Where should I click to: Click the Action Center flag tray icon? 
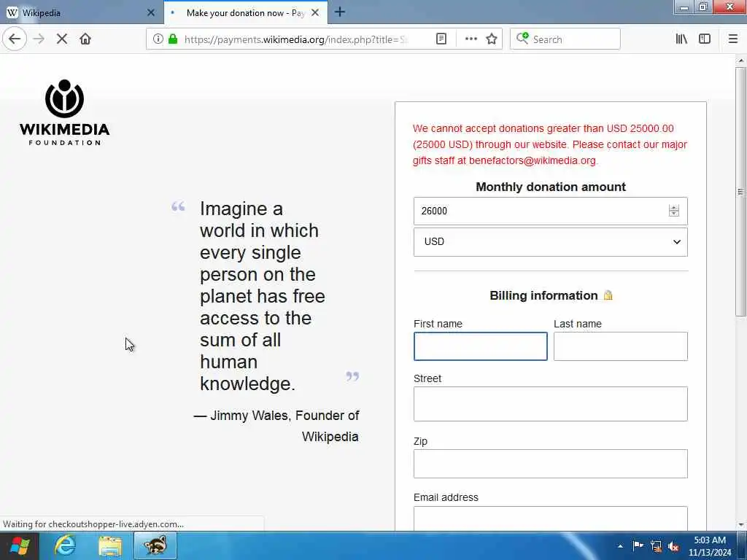[638, 545]
